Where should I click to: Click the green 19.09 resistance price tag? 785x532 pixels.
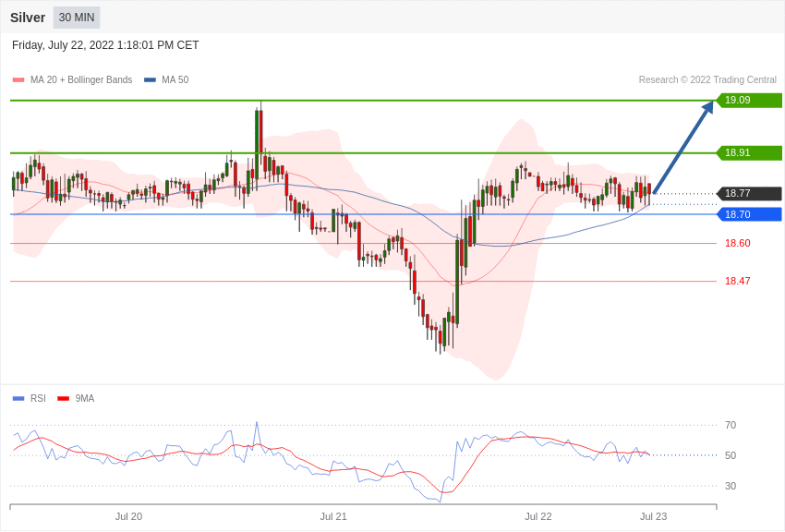coord(749,100)
